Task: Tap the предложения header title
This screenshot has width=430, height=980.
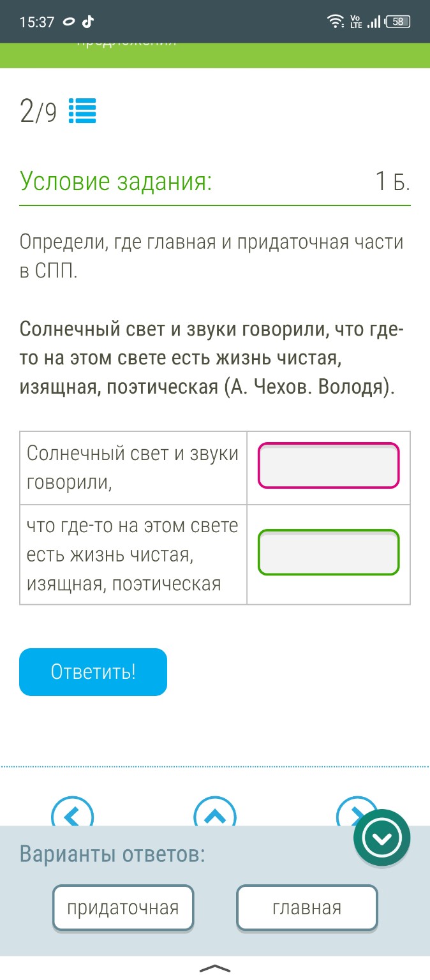Action: click(128, 42)
